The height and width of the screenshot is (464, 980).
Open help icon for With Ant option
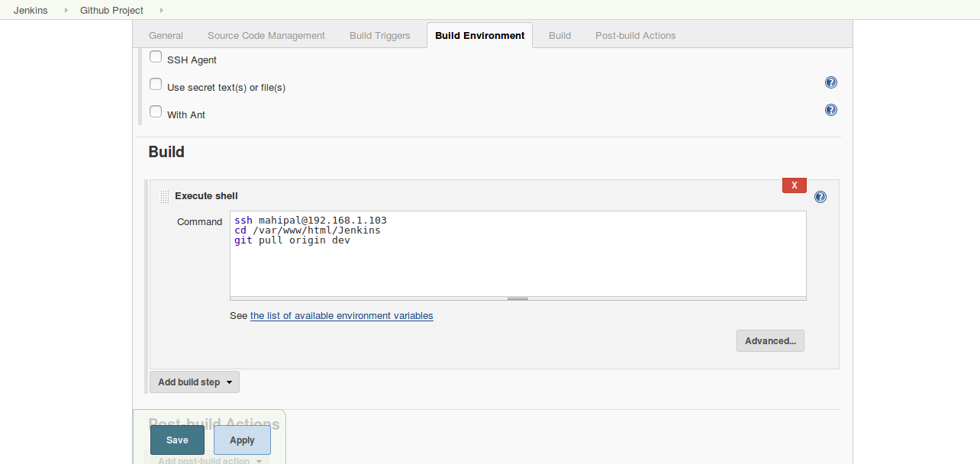[x=831, y=110]
